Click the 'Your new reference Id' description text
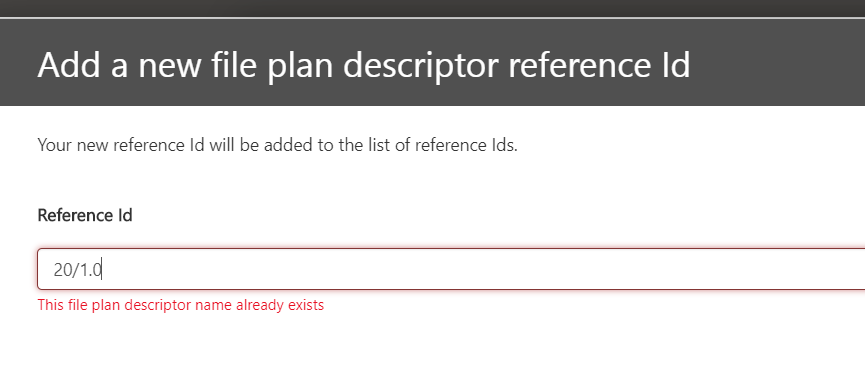The image size is (865, 391). (x=277, y=145)
